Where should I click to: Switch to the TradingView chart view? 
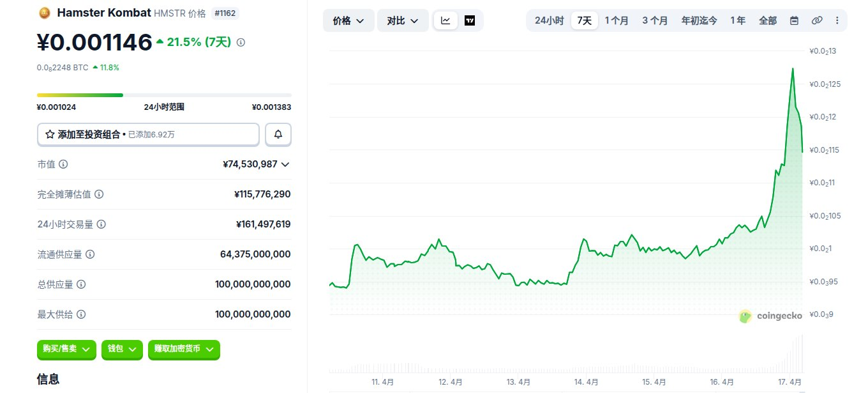pyautogui.click(x=470, y=20)
